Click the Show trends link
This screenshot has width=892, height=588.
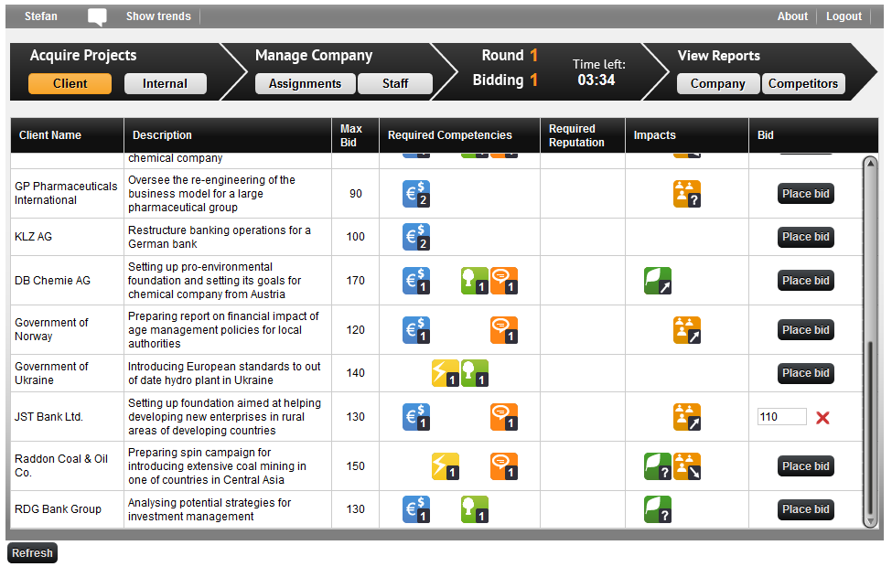click(x=158, y=16)
